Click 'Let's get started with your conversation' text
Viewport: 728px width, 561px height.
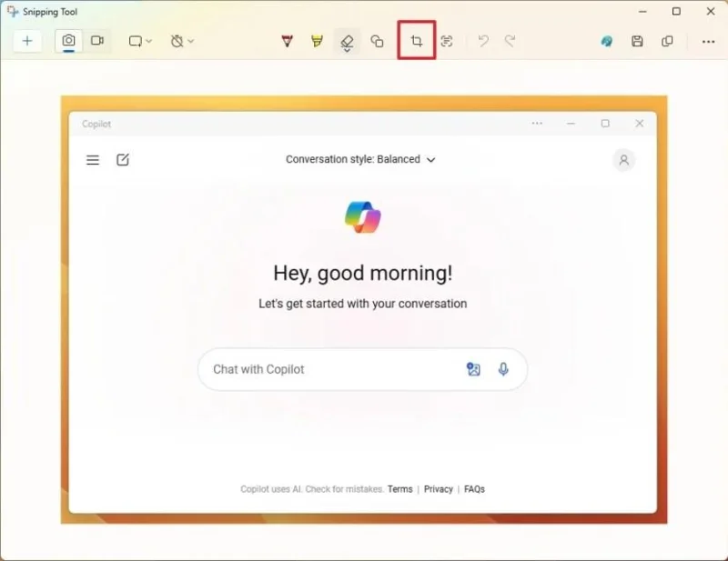(362, 304)
